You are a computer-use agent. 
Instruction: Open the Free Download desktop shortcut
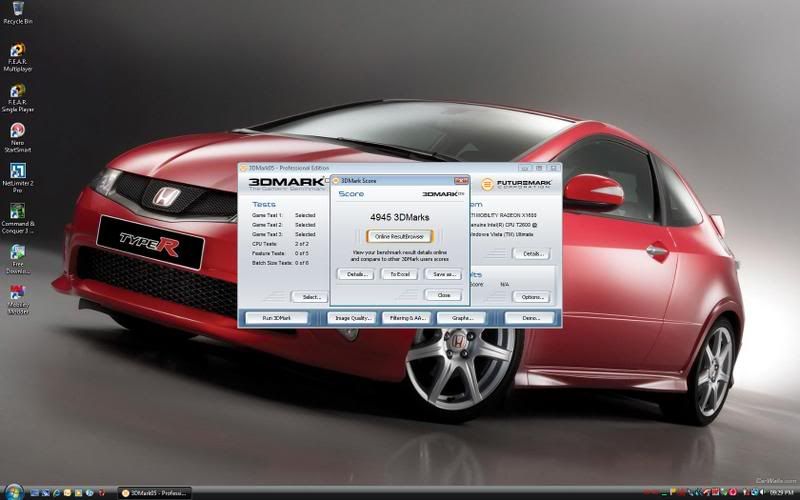[x=17, y=259]
